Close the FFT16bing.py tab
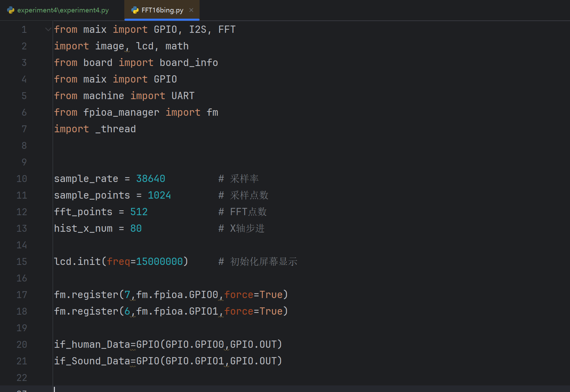The width and height of the screenshot is (570, 392). (x=191, y=10)
